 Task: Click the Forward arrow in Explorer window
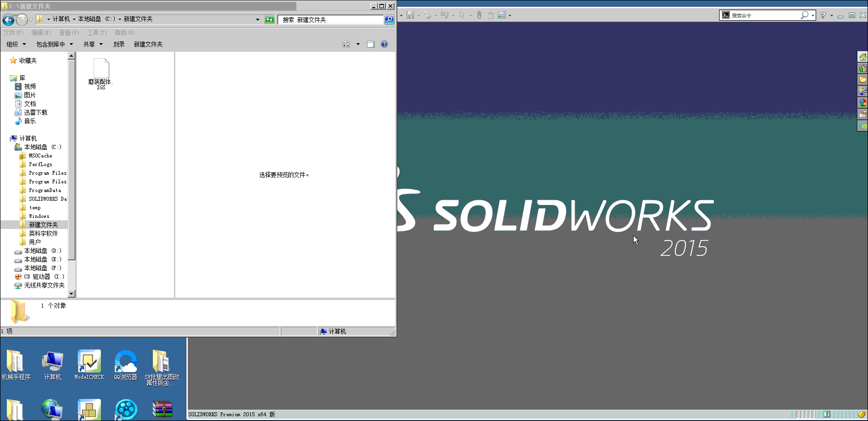(x=22, y=20)
